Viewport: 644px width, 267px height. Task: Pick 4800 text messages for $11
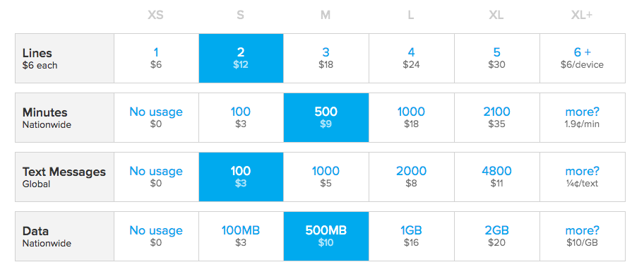click(497, 177)
